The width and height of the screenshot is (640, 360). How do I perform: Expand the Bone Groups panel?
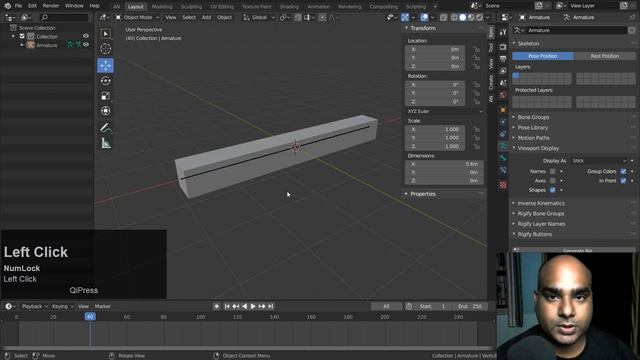(533, 117)
